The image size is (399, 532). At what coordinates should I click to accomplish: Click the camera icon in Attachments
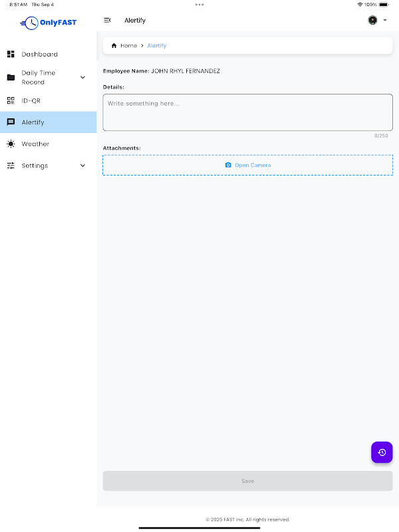pos(228,165)
